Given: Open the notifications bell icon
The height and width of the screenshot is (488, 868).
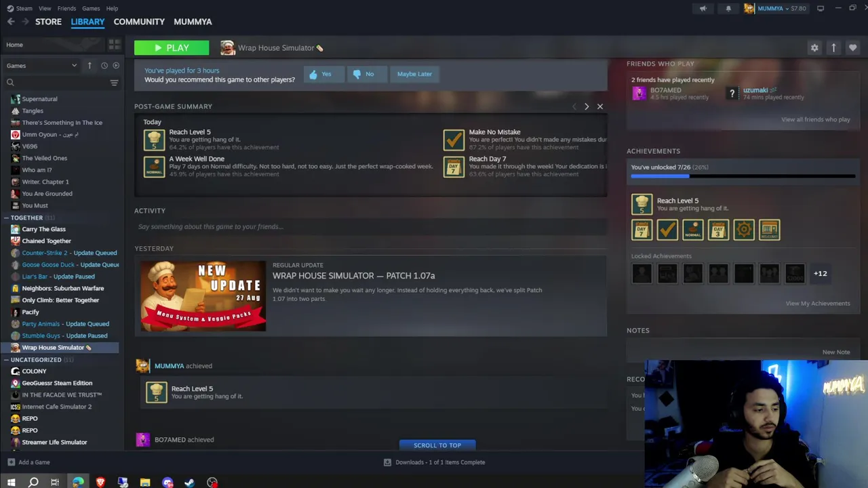Looking at the screenshot, I should [x=728, y=8].
